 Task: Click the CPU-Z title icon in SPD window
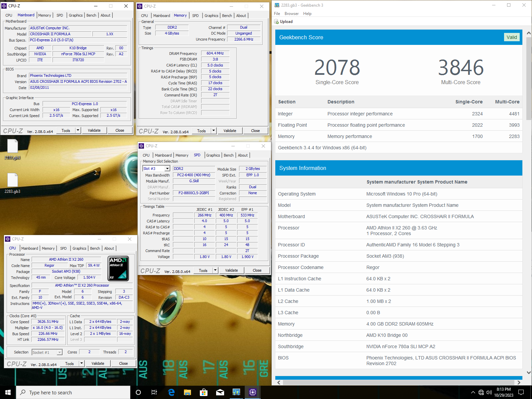[x=141, y=146]
